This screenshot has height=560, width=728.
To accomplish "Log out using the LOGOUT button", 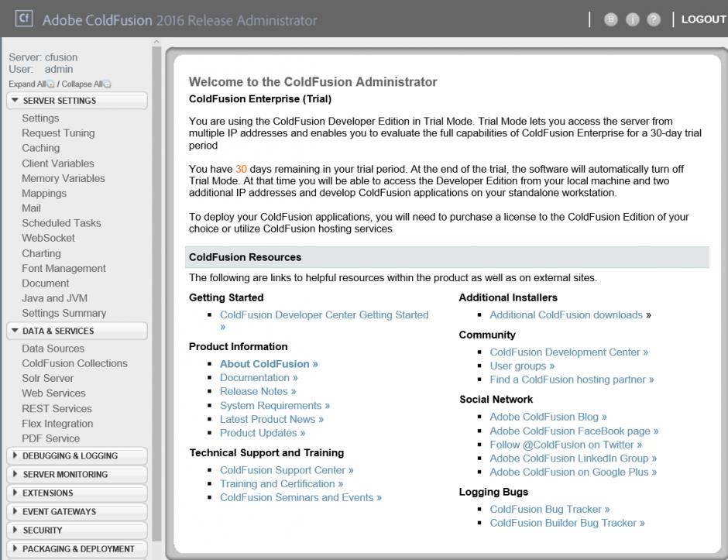I will point(703,19).
